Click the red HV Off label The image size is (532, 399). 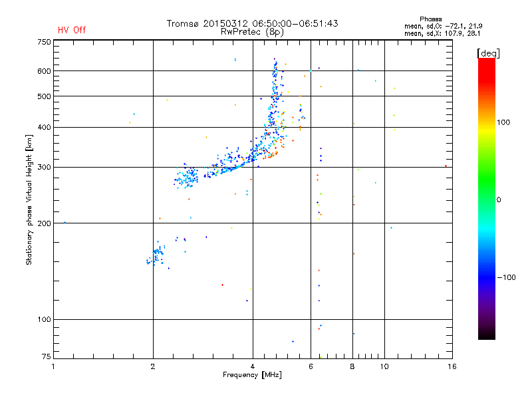pos(72,30)
